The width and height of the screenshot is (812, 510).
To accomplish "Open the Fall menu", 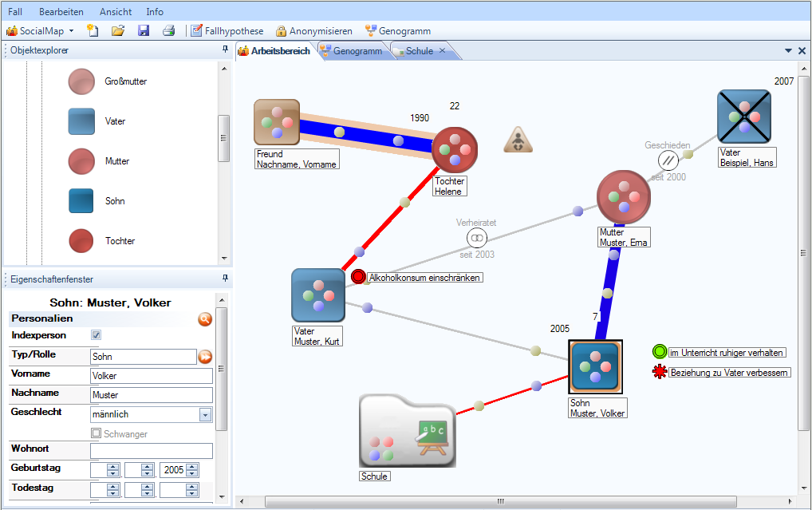I will click(15, 11).
